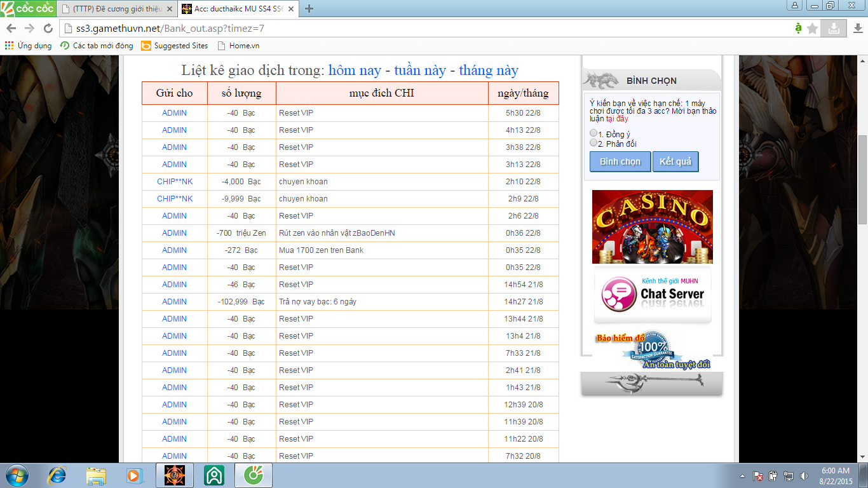868x488 pixels.
Task: Open Home.vn bookmark
Action: coord(238,46)
